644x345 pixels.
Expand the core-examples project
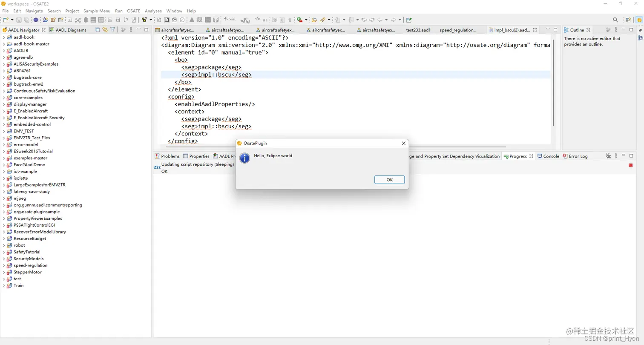(x=4, y=98)
